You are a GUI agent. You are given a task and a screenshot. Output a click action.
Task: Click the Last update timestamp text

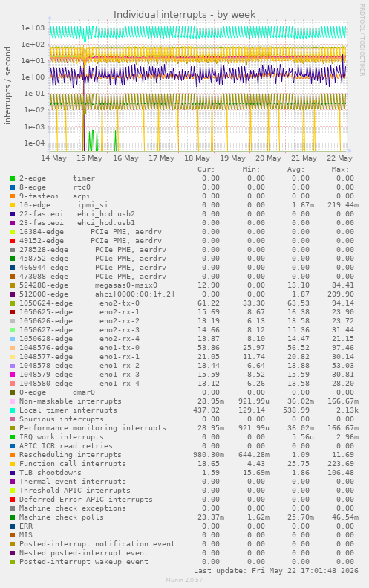(276, 570)
